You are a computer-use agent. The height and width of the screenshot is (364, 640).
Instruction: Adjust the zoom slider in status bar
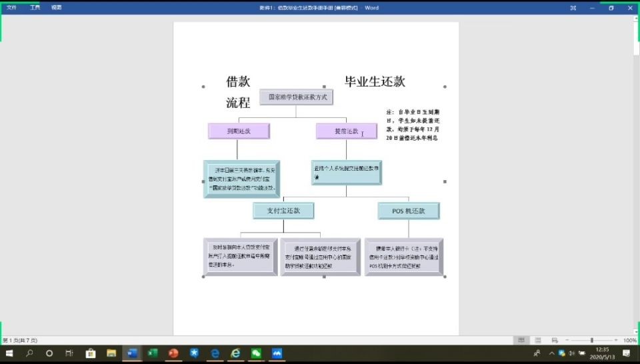(x=591, y=340)
